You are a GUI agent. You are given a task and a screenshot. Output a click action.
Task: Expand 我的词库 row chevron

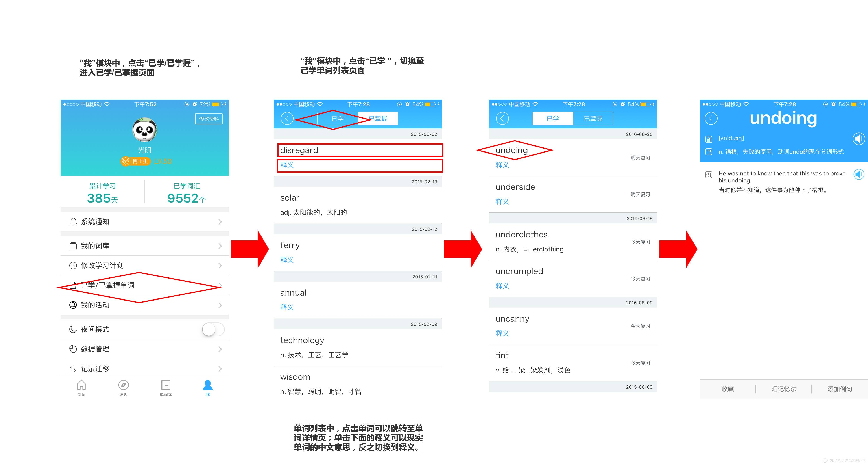[x=220, y=246]
